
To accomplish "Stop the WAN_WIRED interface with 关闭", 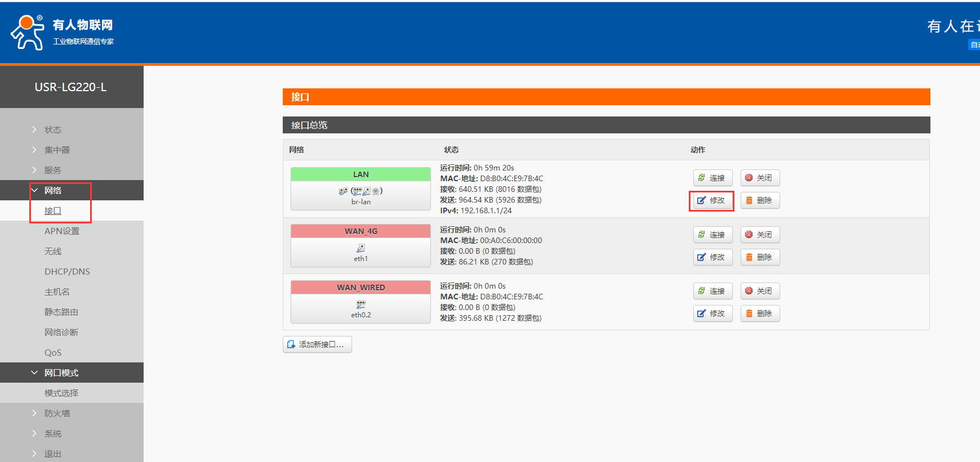I will (x=760, y=291).
